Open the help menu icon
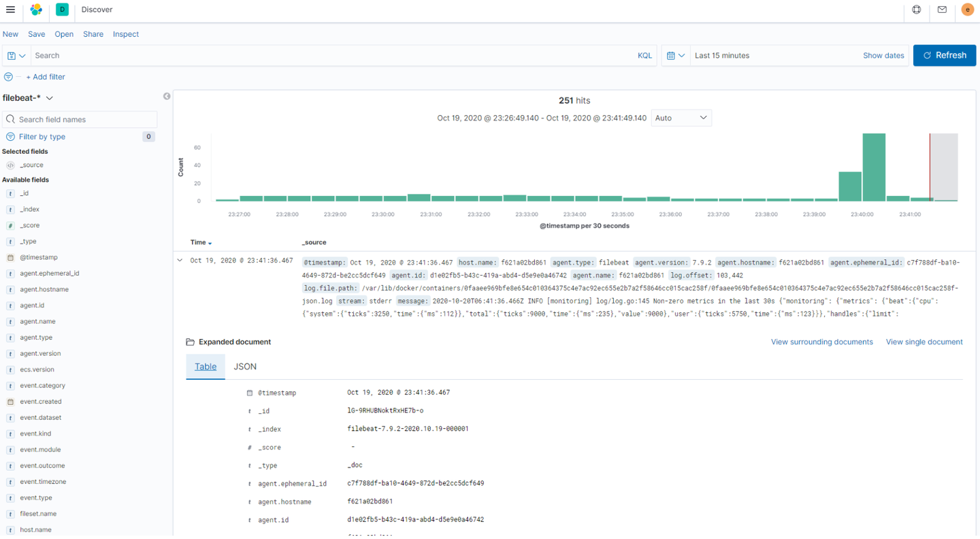 coord(917,10)
